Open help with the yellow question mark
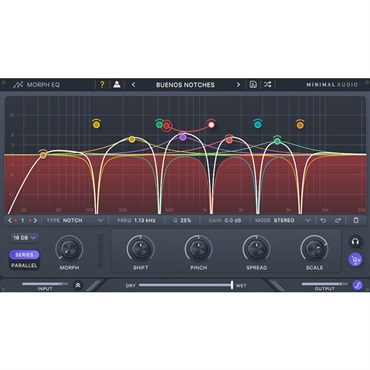Viewport: 370px width, 370px height. click(102, 85)
